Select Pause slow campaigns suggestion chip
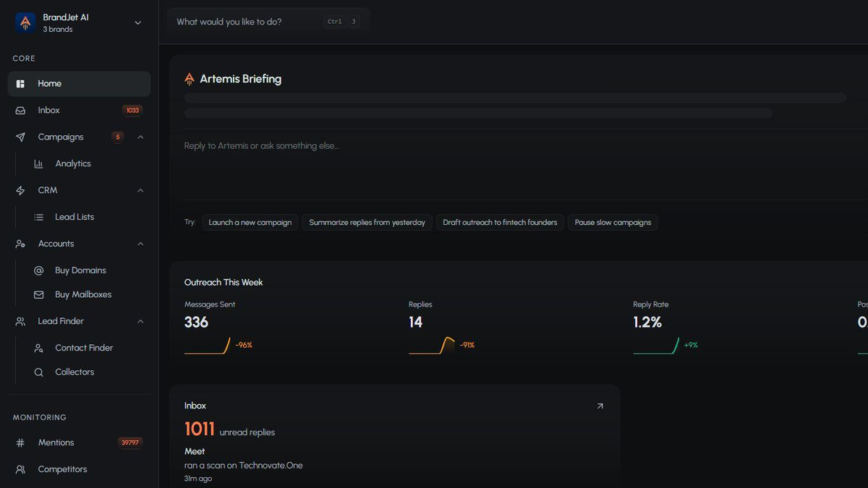Image resolution: width=868 pixels, height=488 pixels. pos(613,223)
